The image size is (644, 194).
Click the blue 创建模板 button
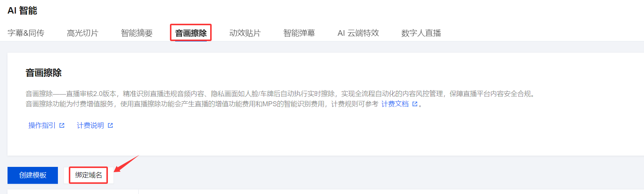coord(33,175)
